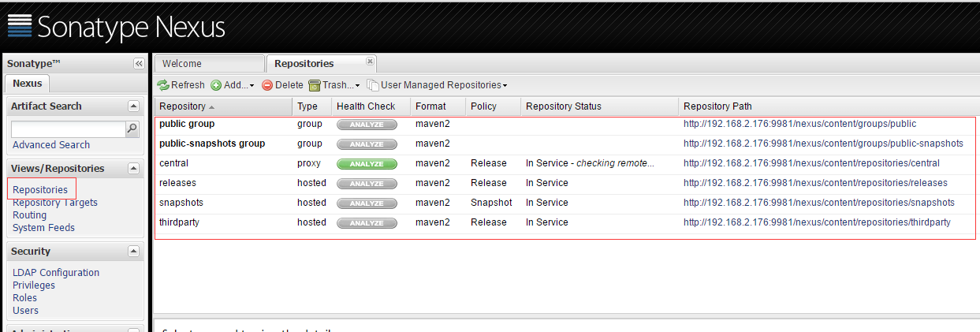Select the releases repository name
The width and height of the screenshot is (980, 332).
coord(177,183)
